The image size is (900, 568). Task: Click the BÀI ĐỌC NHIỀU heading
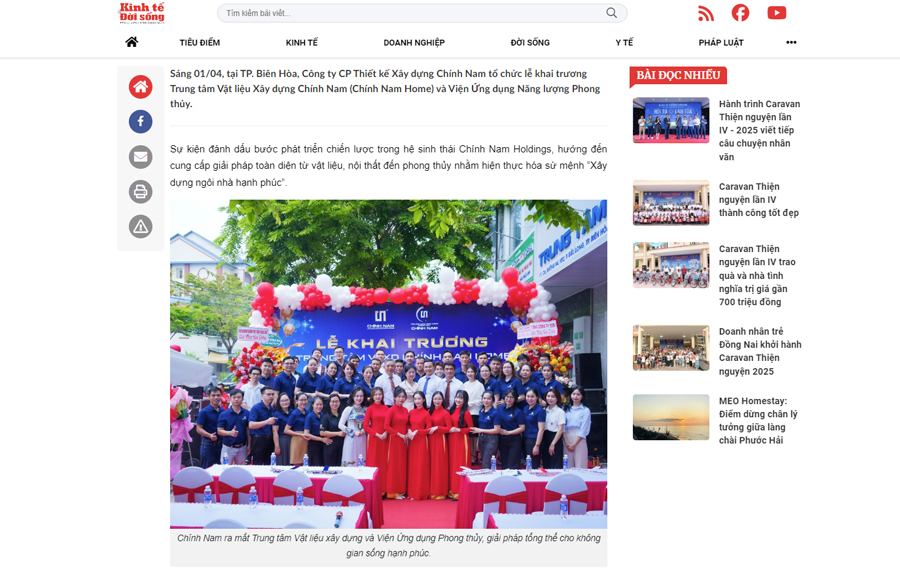(678, 75)
